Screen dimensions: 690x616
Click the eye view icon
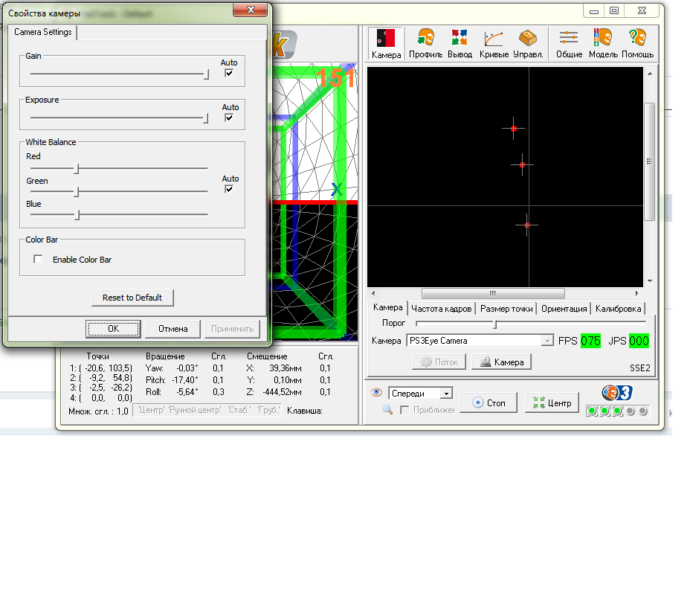(x=376, y=392)
